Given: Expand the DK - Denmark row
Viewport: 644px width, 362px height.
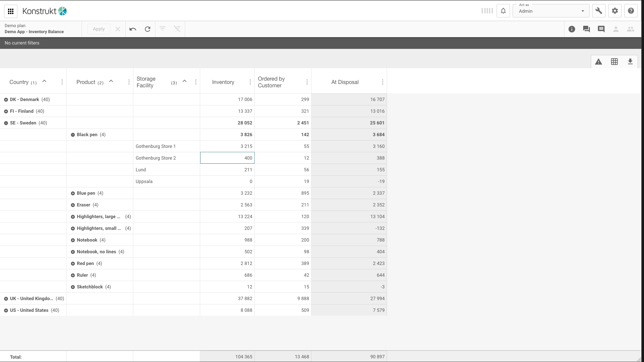Looking at the screenshot, I should coord(5,99).
